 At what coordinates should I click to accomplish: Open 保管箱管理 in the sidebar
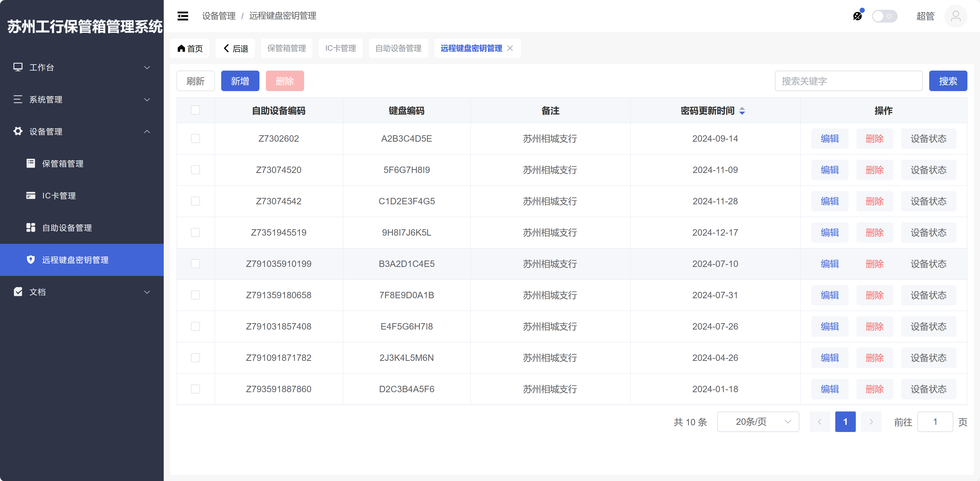pos(63,164)
